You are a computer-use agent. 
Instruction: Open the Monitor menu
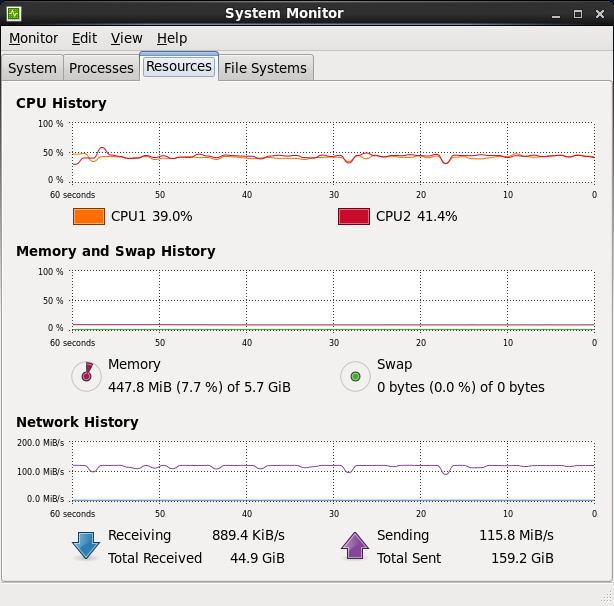click(x=33, y=38)
